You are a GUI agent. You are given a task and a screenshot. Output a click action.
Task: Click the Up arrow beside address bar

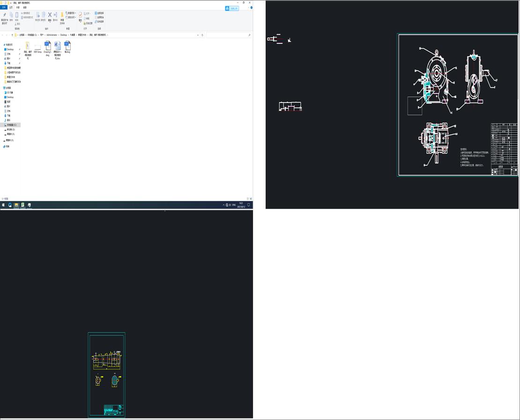pos(12,35)
